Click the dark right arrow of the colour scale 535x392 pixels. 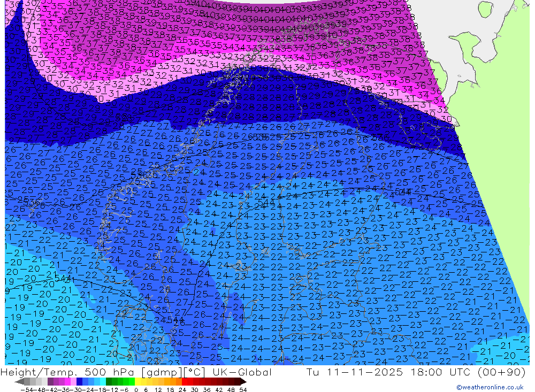click(x=243, y=382)
